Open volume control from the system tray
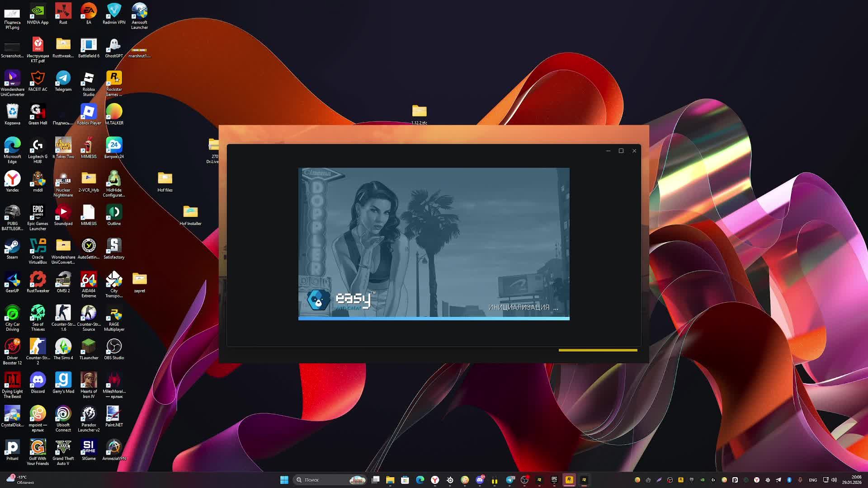The height and width of the screenshot is (488, 868). click(834, 480)
